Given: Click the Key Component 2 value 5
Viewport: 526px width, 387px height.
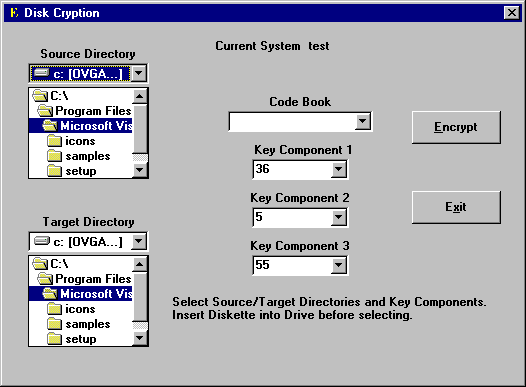Looking at the screenshot, I should (259, 217).
